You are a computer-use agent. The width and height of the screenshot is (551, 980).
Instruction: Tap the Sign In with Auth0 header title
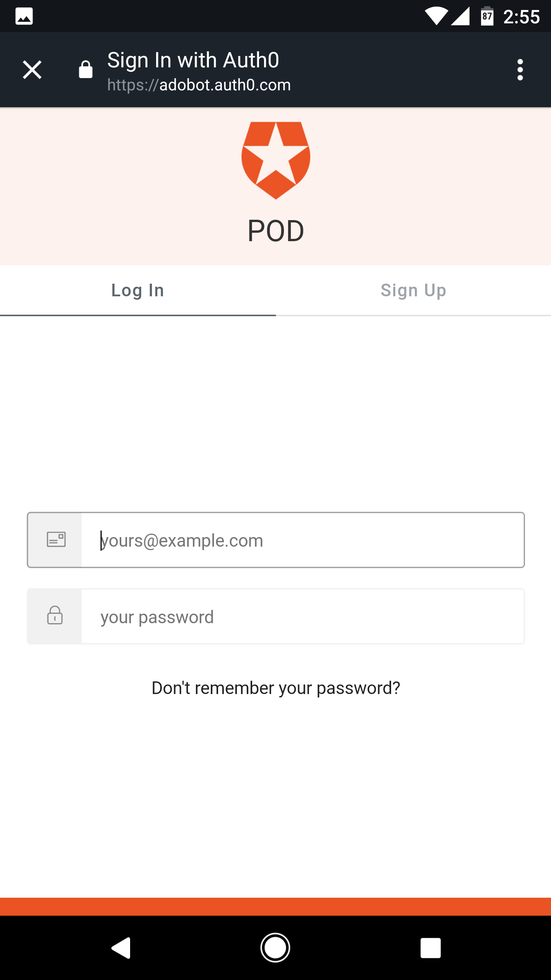coord(193,60)
